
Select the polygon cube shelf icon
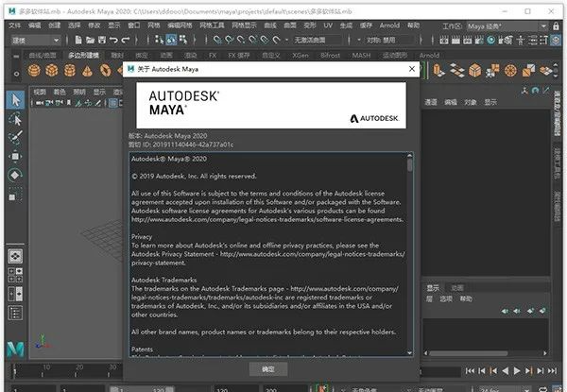tap(52, 71)
